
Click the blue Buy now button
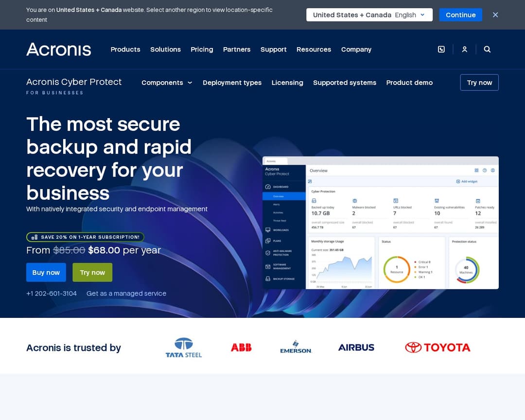(46, 272)
